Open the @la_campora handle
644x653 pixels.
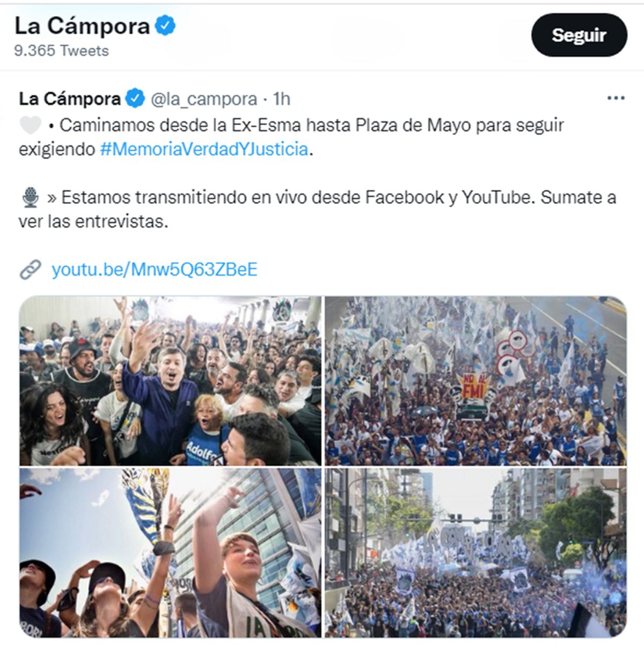204,99
